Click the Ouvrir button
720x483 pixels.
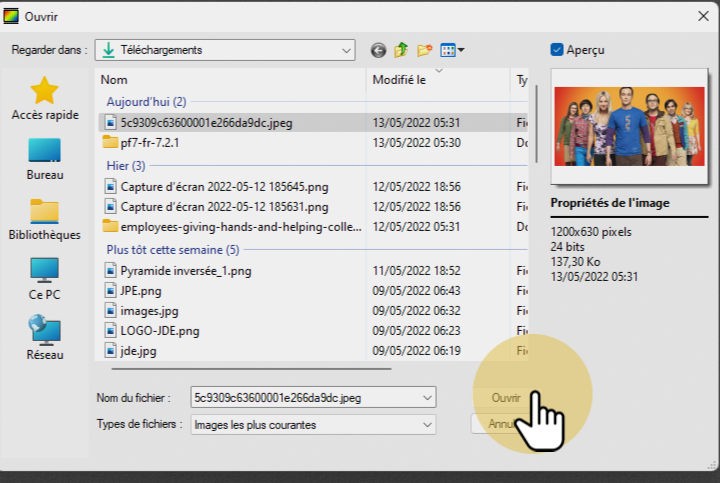click(x=506, y=398)
